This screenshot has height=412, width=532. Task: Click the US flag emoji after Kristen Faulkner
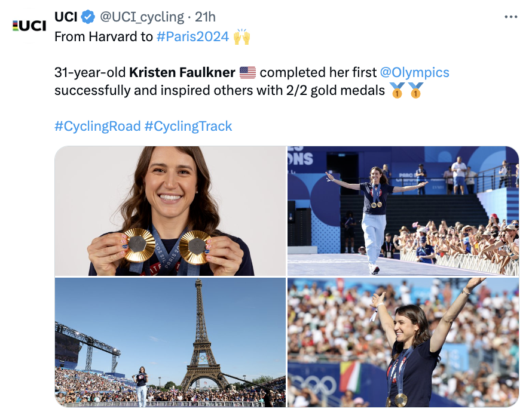click(247, 72)
